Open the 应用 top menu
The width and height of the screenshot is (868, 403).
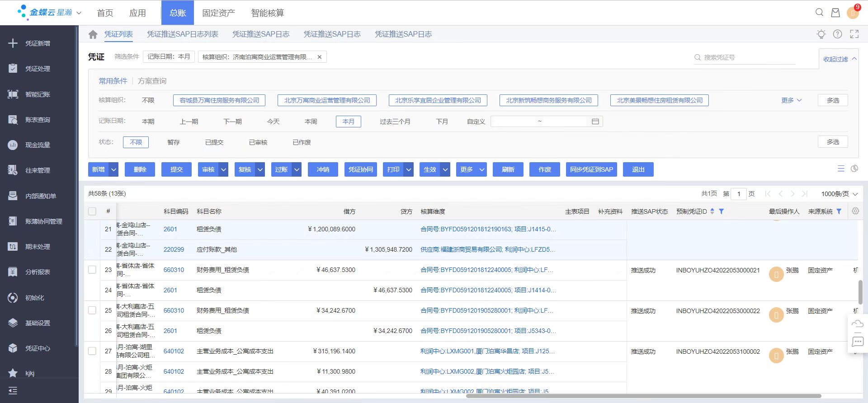coord(137,13)
